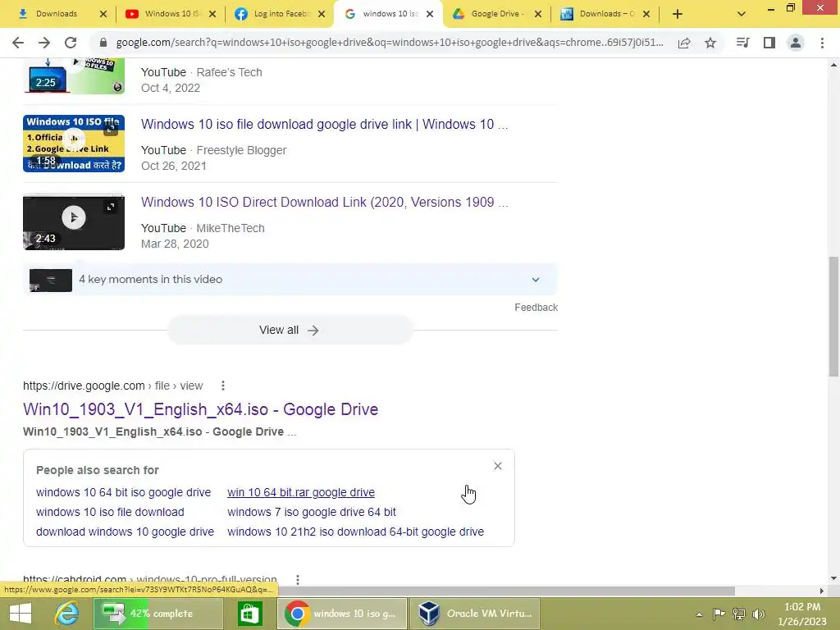Go forward to the next page
The height and width of the screenshot is (630, 840).
coord(44,43)
